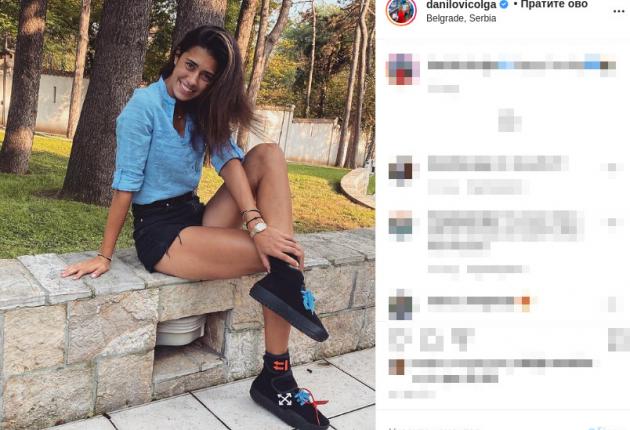Share the post with paper plane icon
Viewport: 630px width, 430px height.
[x=462, y=340]
